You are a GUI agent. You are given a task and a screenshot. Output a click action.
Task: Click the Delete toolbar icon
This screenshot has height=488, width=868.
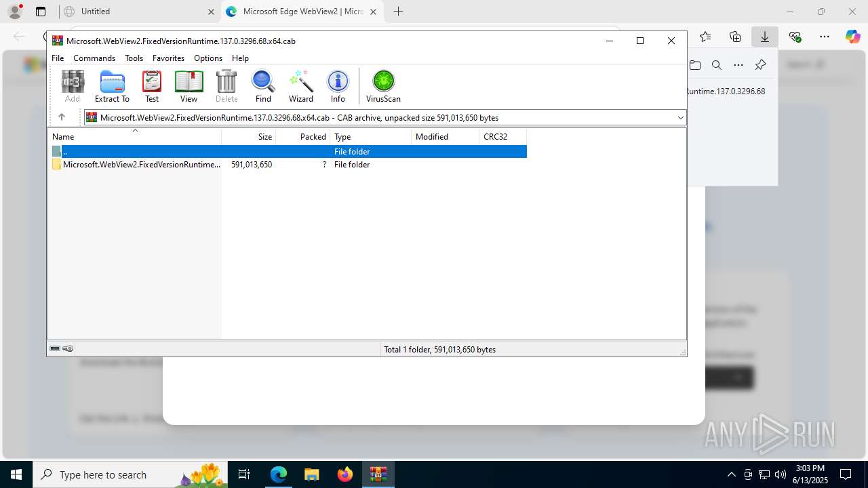pos(226,86)
